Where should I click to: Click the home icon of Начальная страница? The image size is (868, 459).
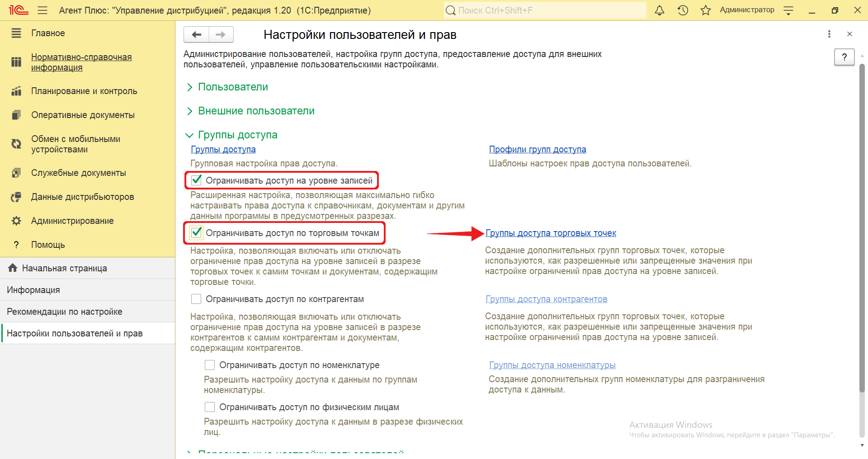[x=13, y=268]
